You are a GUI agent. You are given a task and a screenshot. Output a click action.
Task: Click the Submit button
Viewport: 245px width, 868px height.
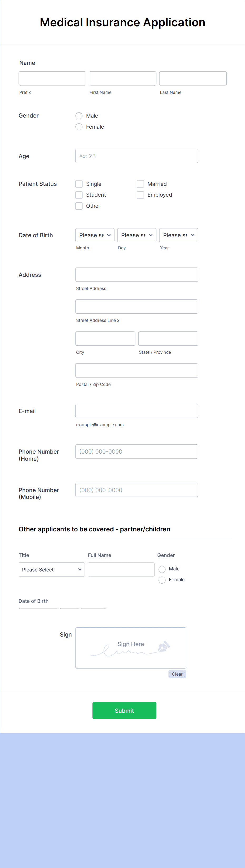(x=124, y=710)
